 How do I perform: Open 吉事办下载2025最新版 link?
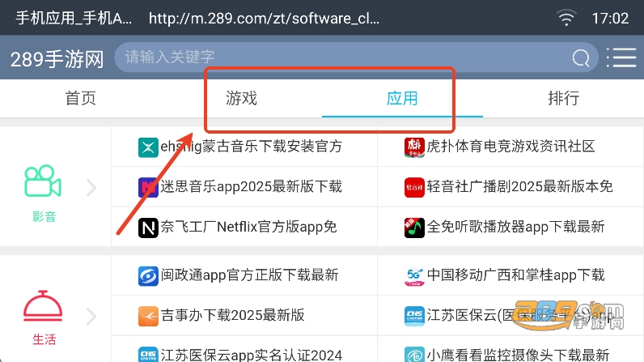[x=233, y=315]
